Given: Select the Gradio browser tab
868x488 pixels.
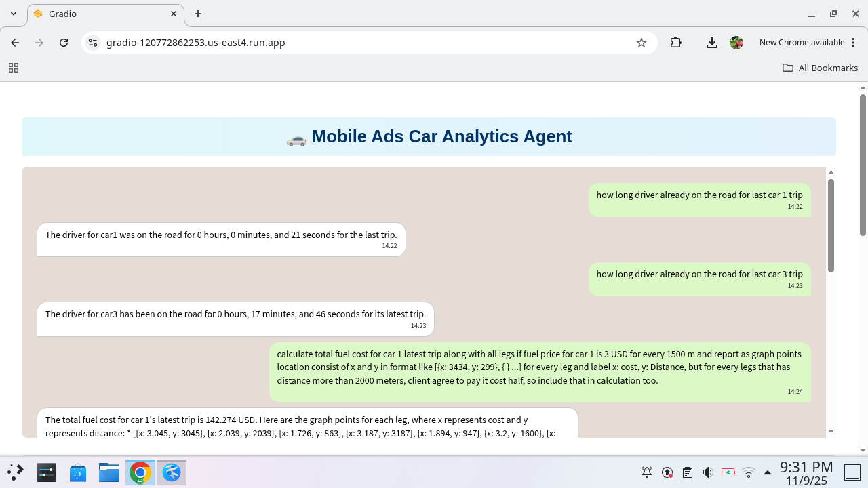Looking at the screenshot, I should (95, 14).
